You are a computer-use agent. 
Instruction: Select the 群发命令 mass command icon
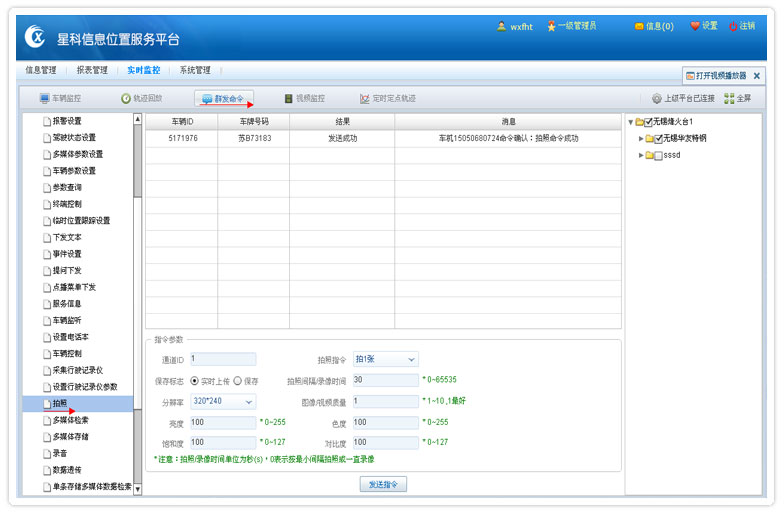(x=207, y=99)
